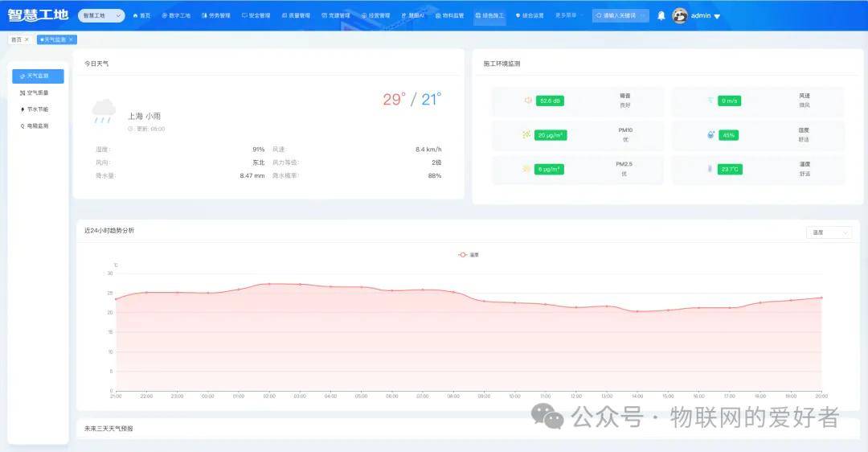Click the 上海 小雨 location text
The width and height of the screenshot is (868, 452).
click(145, 117)
